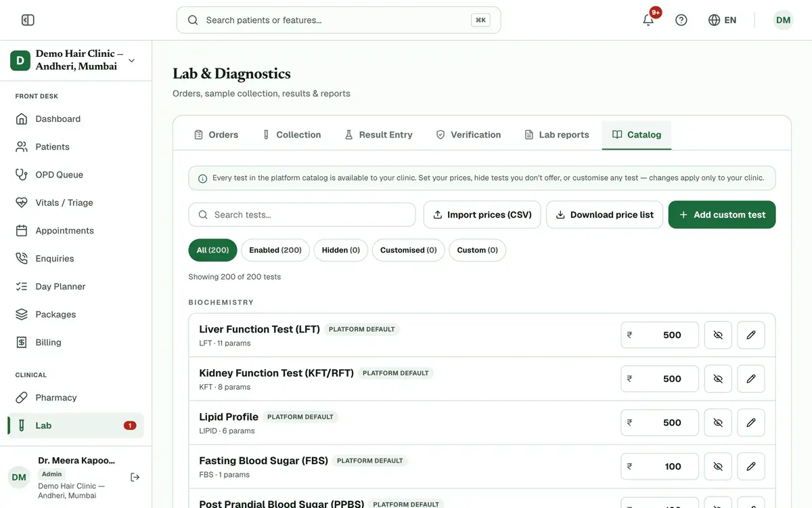Viewport: 812px width, 508px height.
Task: Click the Admin role badge
Action: [x=51, y=474]
